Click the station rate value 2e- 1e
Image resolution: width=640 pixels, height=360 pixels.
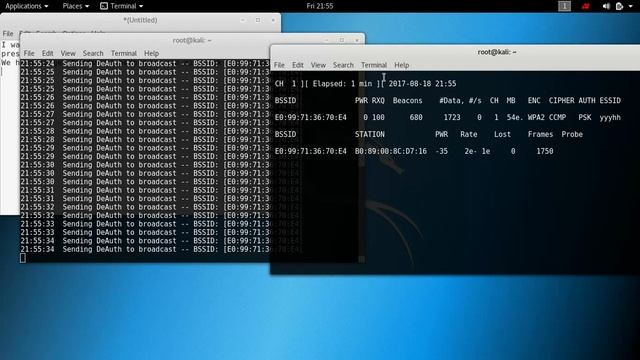click(x=477, y=151)
